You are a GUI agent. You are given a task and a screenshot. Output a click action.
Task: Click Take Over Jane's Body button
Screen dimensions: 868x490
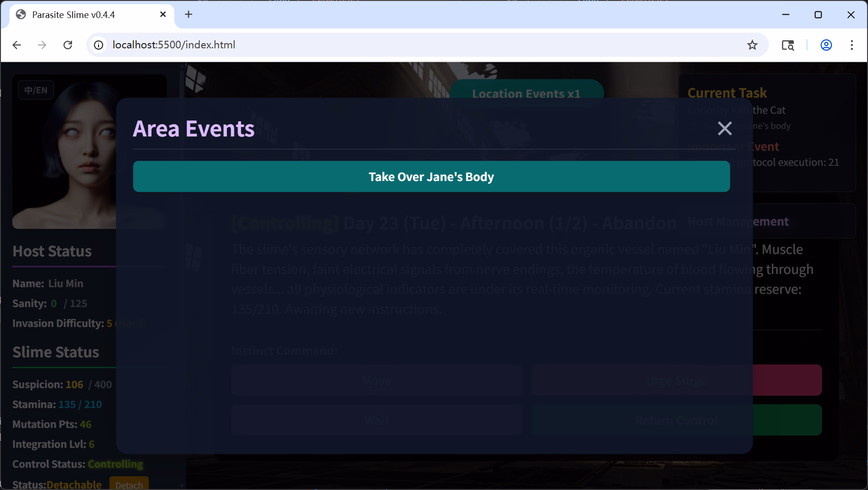coord(431,176)
